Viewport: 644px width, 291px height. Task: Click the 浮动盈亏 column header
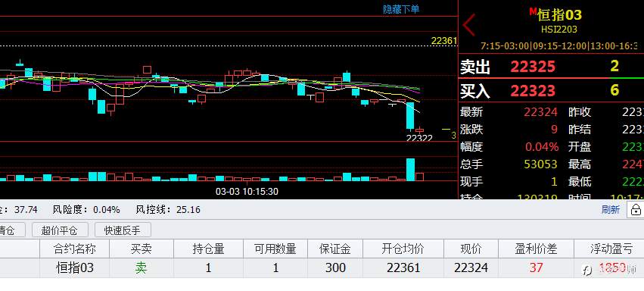pos(611,249)
